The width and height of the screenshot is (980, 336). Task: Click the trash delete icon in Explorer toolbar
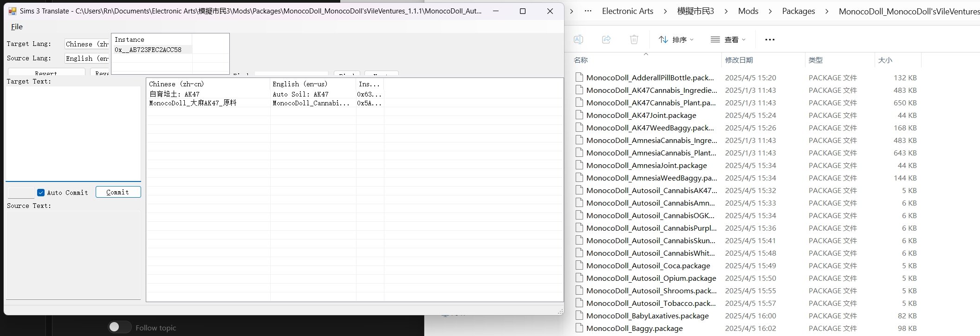pyautogui.click(x=634, y=39)
